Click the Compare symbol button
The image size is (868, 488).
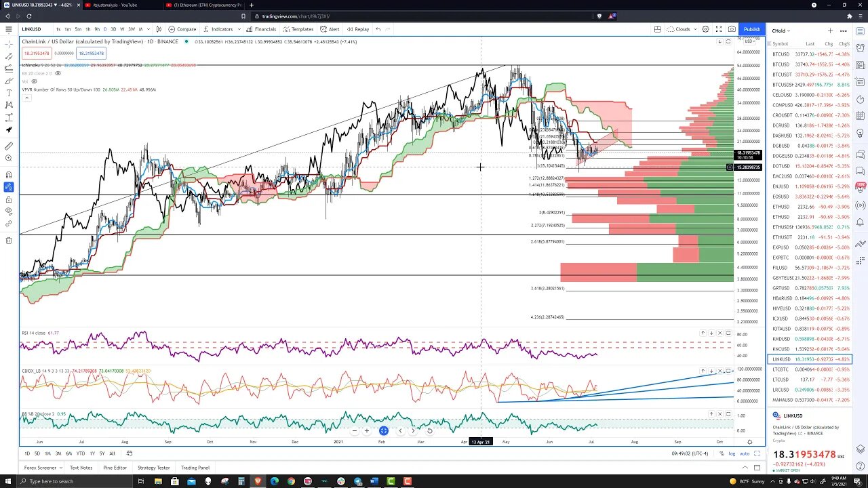coord(182,29)
